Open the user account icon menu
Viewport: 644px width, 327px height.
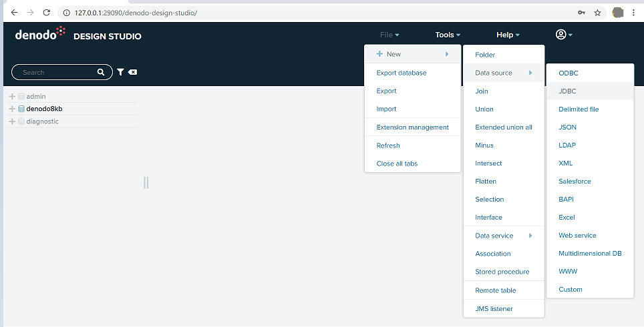click(564, 35)
